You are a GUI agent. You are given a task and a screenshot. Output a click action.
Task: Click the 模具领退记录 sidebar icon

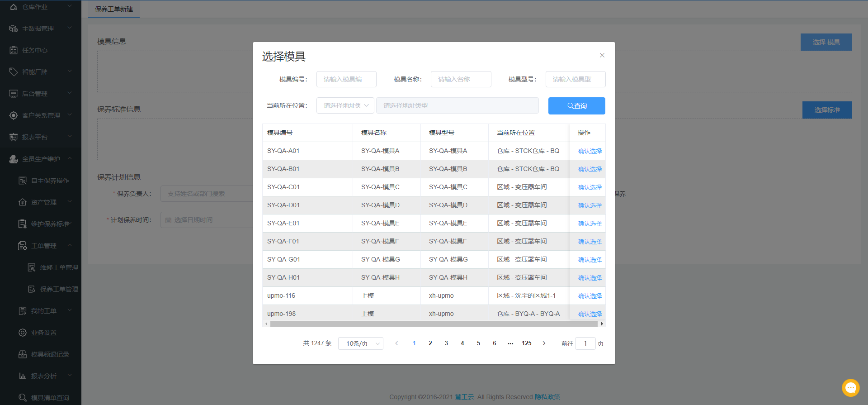[x=23, y=354]
